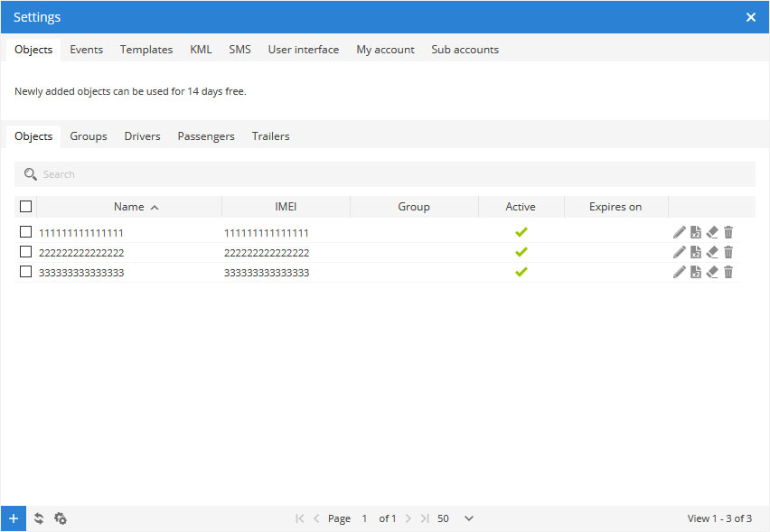The image size is (770, 532).
Task: Close the Settings dialog
Action: tap(751, 17)
